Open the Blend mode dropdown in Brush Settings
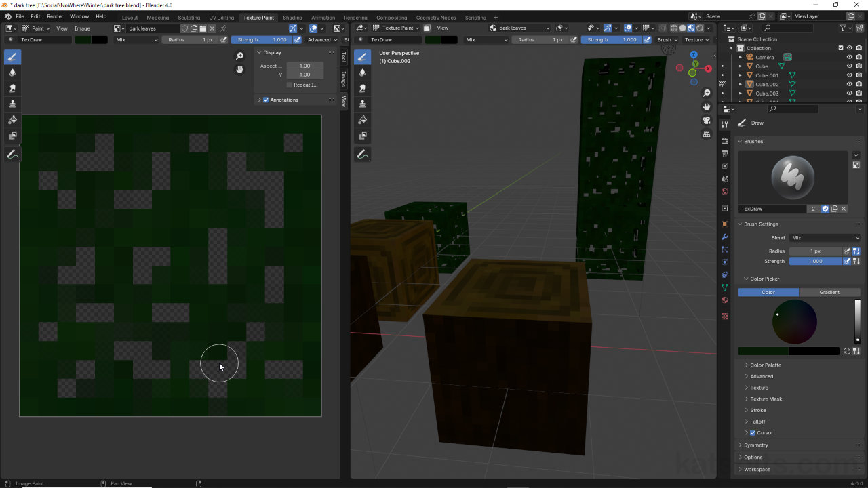Viewport: 868px width, 488px height. click(x=825, y=238)
